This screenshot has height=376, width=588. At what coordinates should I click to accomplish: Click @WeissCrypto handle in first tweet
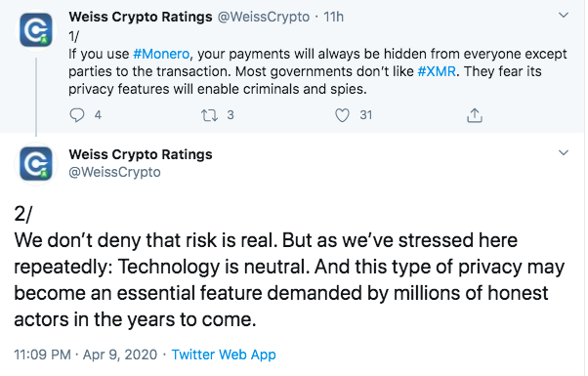264,17
